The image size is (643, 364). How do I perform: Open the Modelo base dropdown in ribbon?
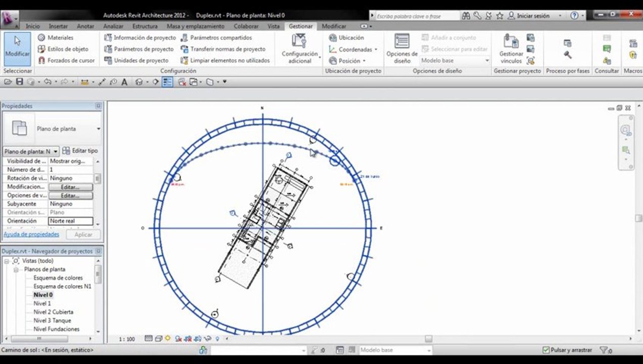(455, 61)
